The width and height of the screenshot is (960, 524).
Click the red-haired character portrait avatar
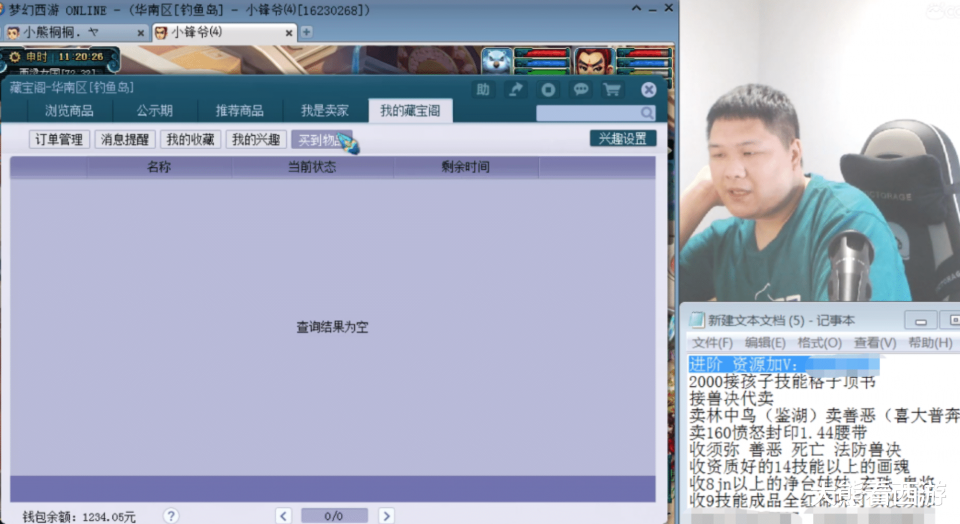[x=593, y=61]
